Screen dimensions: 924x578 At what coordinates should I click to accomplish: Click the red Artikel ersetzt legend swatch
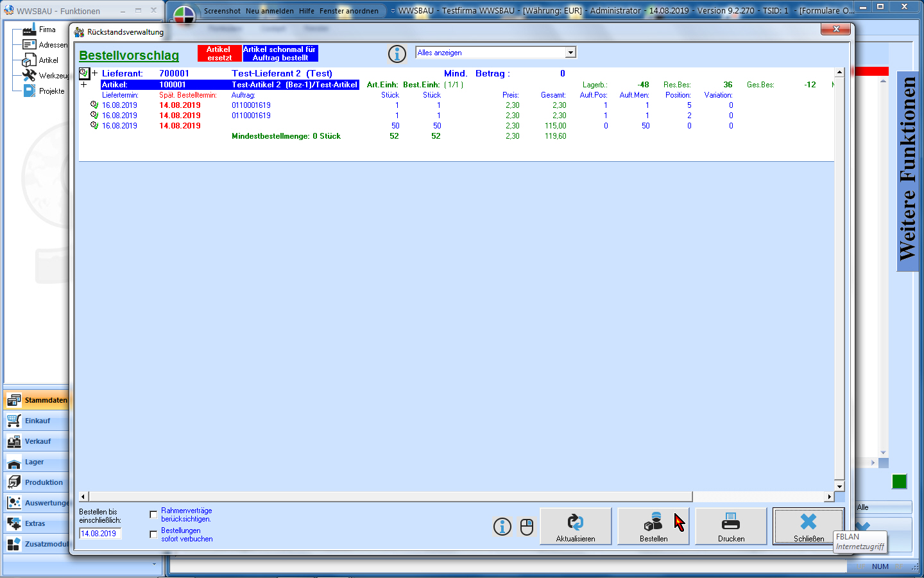coord(219,53)
